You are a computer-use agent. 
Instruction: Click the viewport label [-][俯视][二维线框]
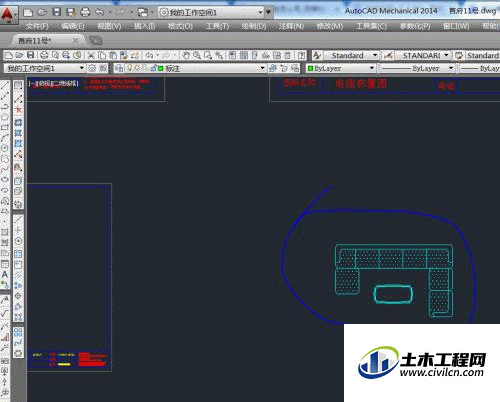(x=54, y=84)
